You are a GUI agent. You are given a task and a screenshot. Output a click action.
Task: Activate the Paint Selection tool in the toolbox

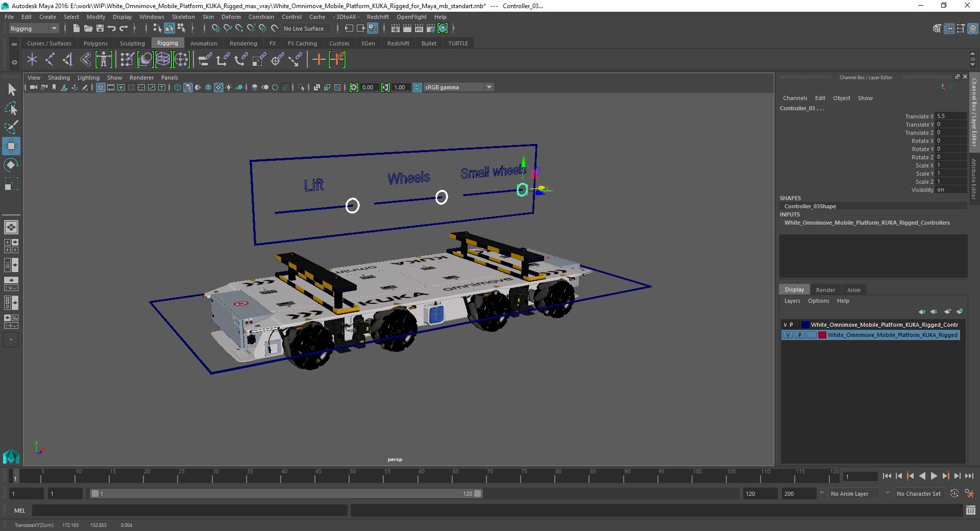pyautogui.click(x=11, y=127)
